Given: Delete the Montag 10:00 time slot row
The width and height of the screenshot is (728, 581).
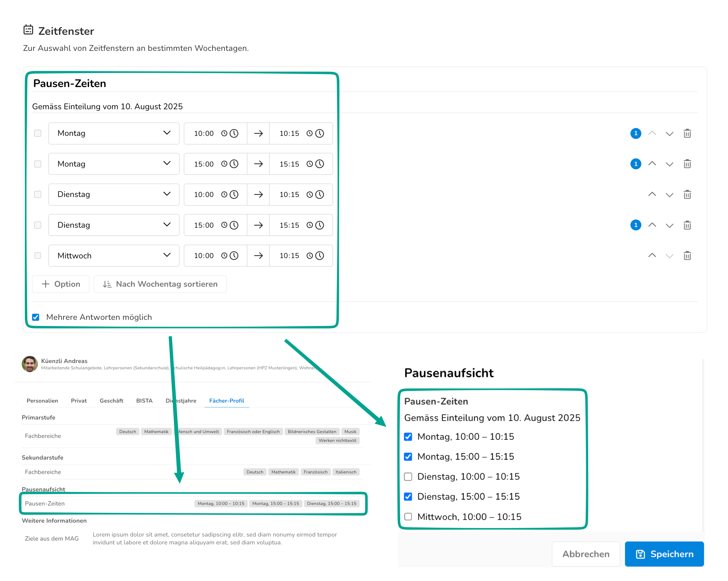Looking at the screenshot, I should pos(687,133).
